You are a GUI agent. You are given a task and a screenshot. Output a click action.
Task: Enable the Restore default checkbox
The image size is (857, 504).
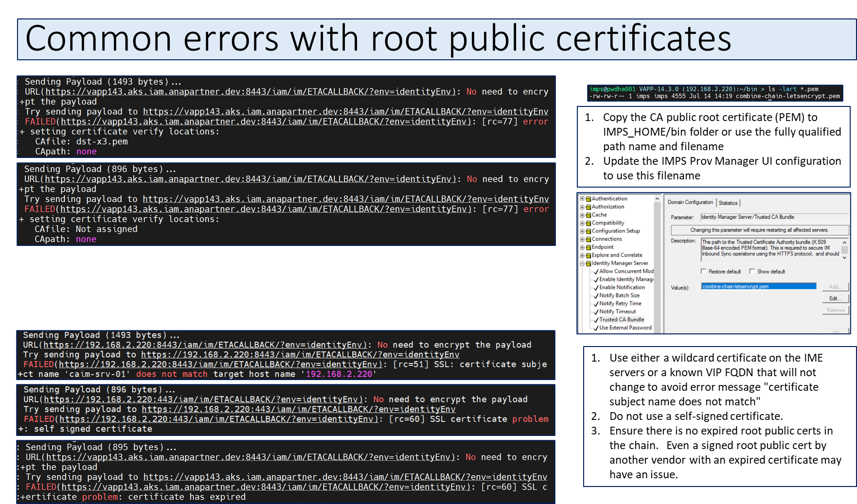(x=703, y=271)
